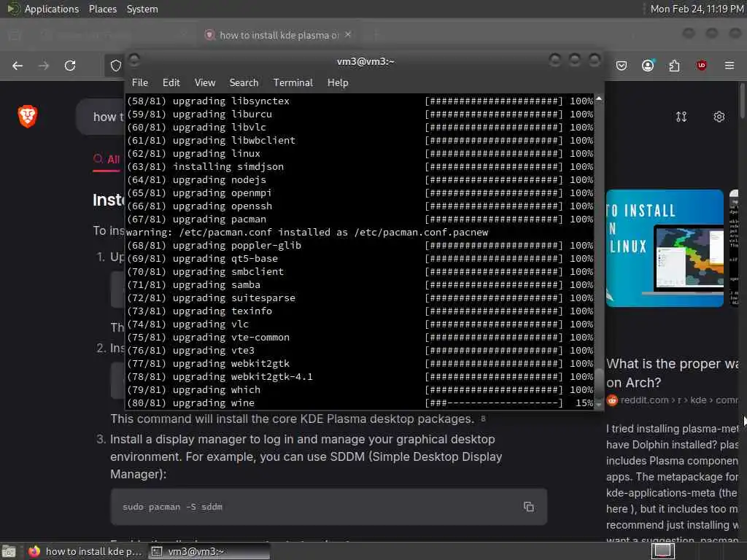Click the show desktop icon in taskbar
The height and width of the screenshot is (560, 747).
pyautogui.click(x=9, y=552)
